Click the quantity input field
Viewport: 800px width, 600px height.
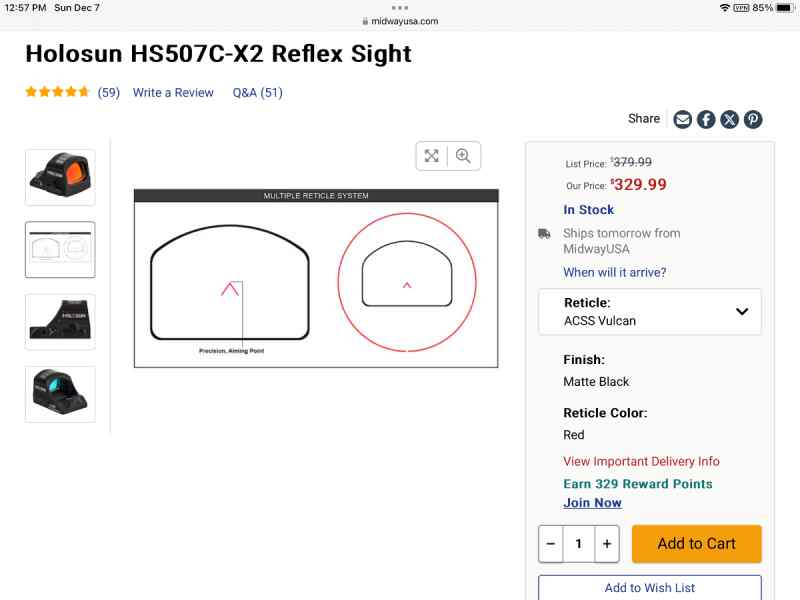click(578, 544)
